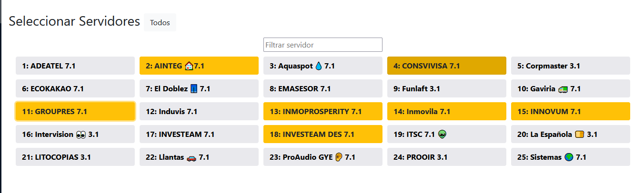
Task: Unselect the yellow INNOVUM 7.1 server
Action: tap(570, 112)
